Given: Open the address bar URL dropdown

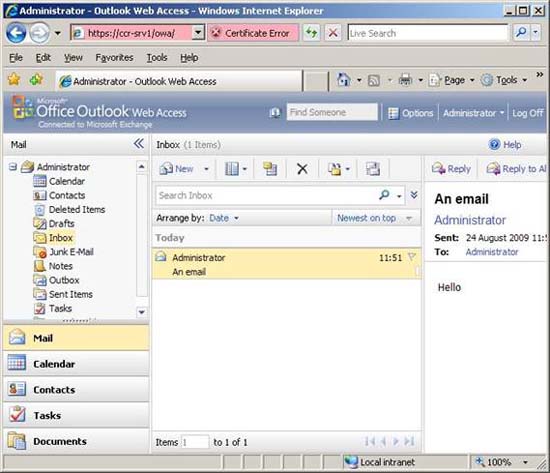Looking at the screenshot, I should point(198,33).
